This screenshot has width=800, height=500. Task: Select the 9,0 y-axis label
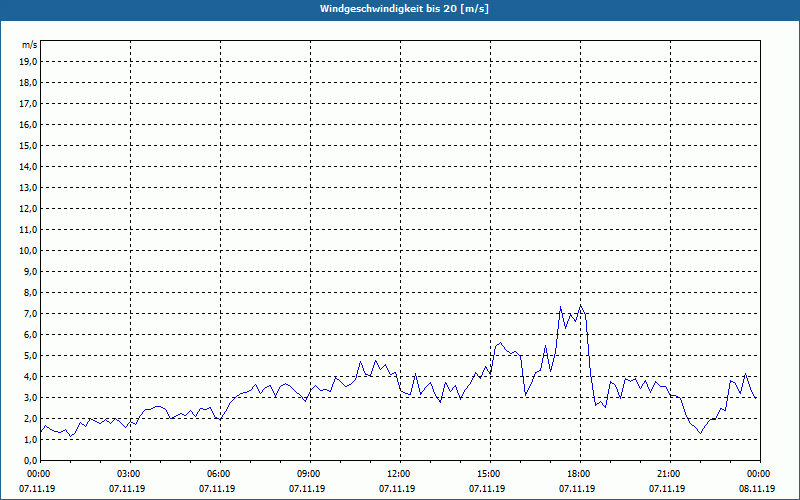pyautogui.click(x=30, y=271)
